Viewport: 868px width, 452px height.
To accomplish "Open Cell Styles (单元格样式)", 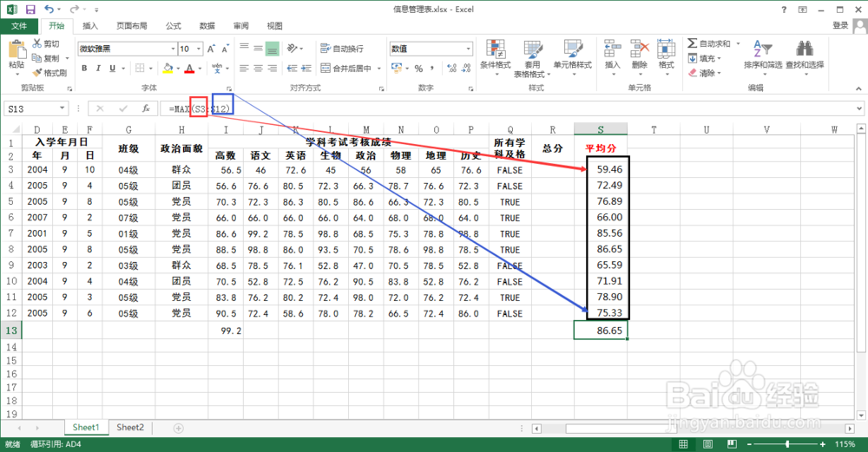I will click(x=573, y=57).
